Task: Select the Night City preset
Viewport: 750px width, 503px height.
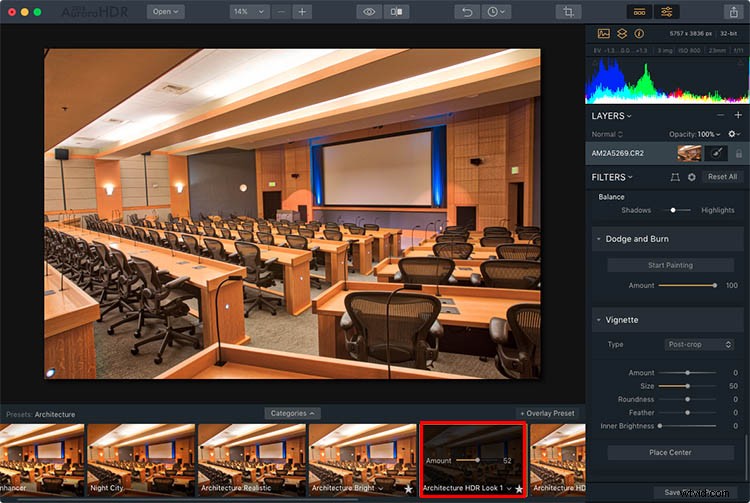Action: pos(141,460)
